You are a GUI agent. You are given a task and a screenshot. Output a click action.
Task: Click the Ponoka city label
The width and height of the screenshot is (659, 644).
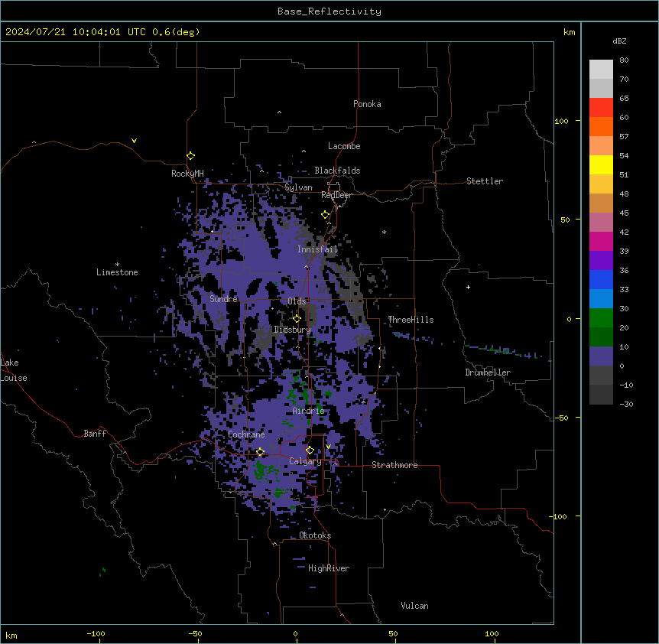point(367,104)
